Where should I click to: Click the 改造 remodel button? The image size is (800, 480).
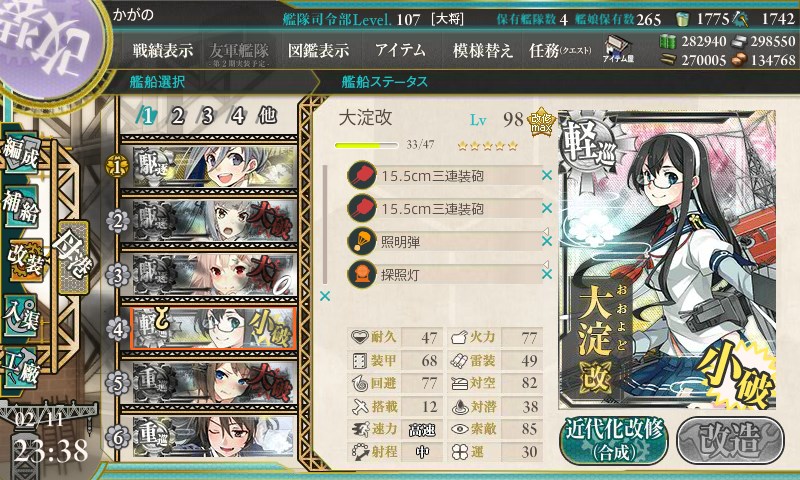tap(730, 440)
